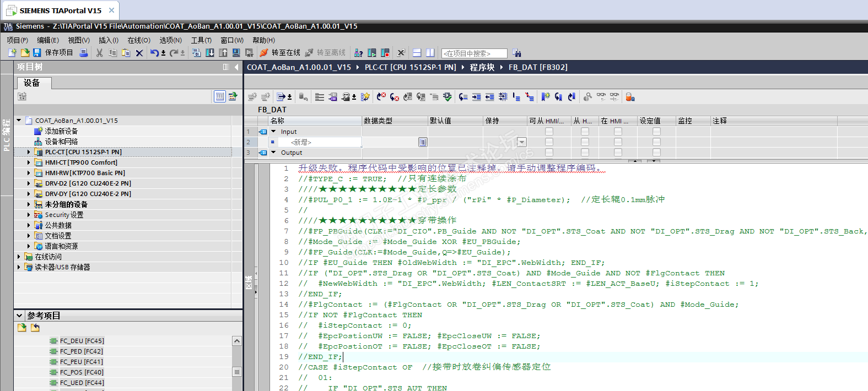Expand the 在线访问 tree node
The width and height of the screenshot is (868, 391).
click(19, 257)
